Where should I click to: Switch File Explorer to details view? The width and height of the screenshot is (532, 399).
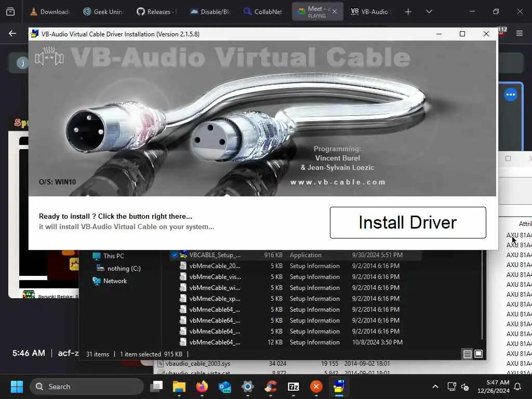[467, 354]
